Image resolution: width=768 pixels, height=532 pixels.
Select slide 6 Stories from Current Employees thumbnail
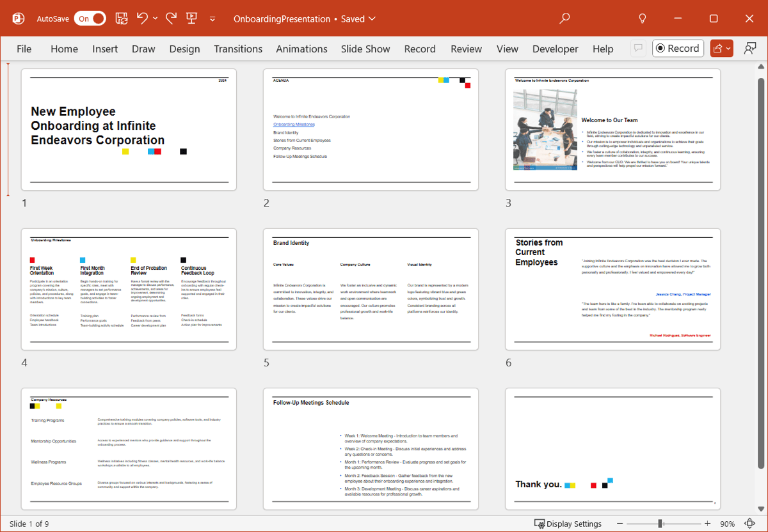pyautogui.click(x=612, y=289)
